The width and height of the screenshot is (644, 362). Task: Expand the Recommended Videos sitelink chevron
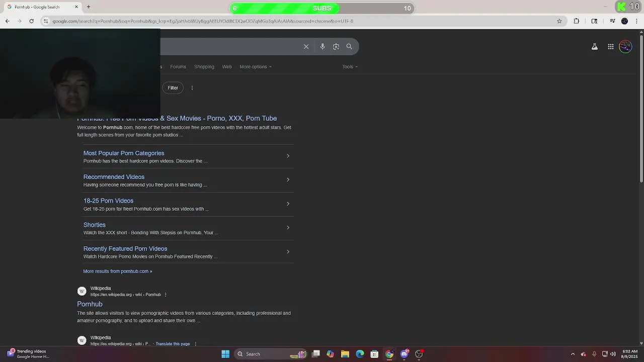[x=288, y=179]
